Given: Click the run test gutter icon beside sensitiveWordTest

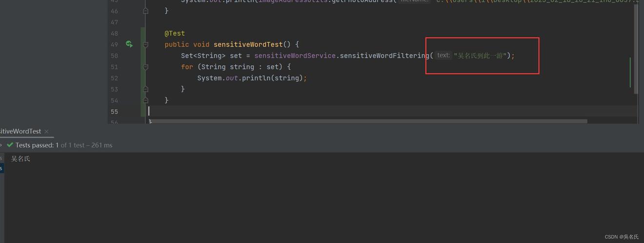Looking at the screenshot, I should click(x=129, y=44).
